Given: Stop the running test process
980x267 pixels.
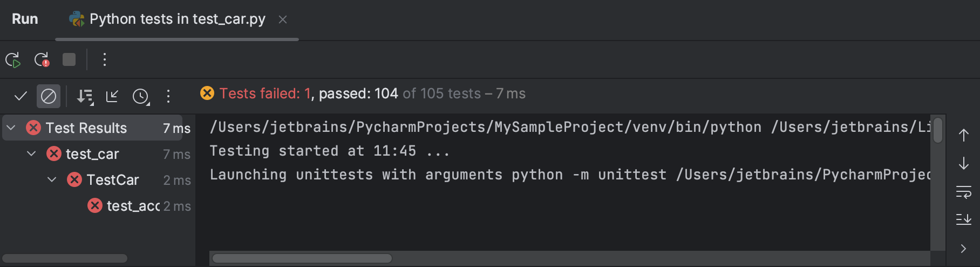Looking at the screenshot, I should click(69, 59).
